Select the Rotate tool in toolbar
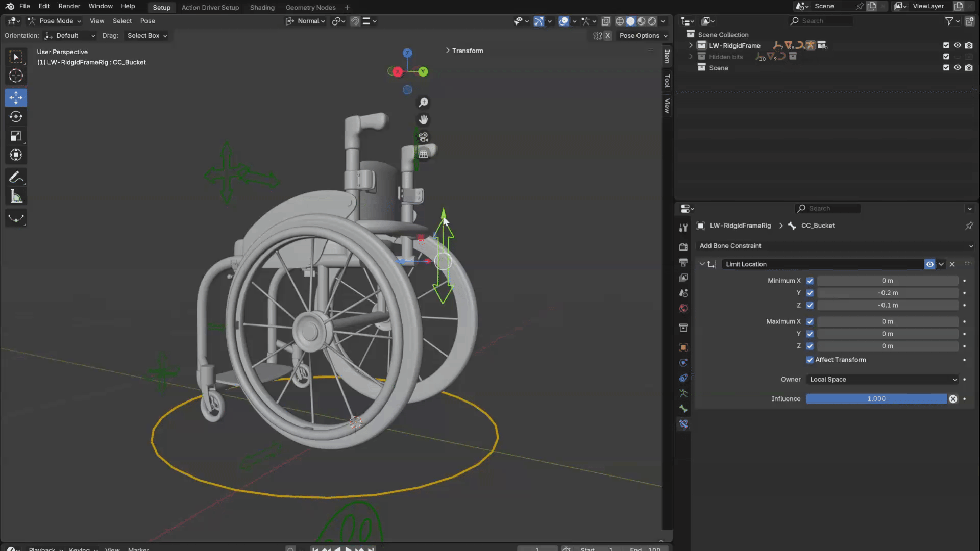The width and height of the screenshot is (980, 551). coord(16,117)
